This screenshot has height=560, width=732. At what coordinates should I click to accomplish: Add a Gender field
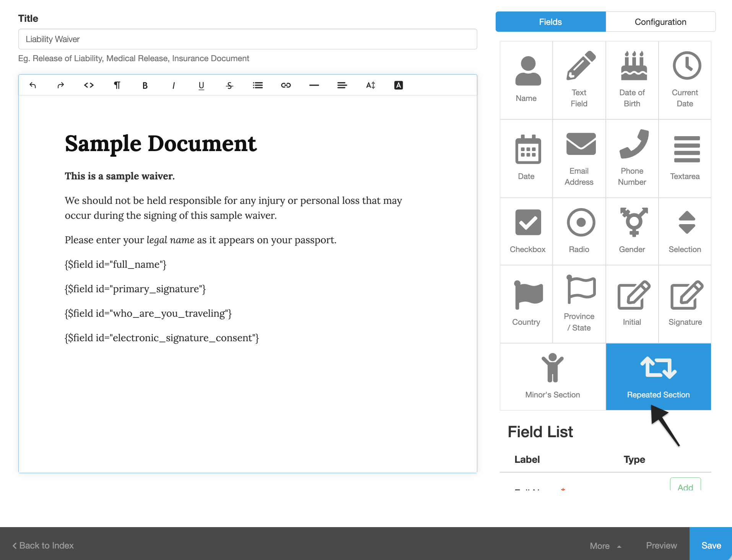coord(632,231)
